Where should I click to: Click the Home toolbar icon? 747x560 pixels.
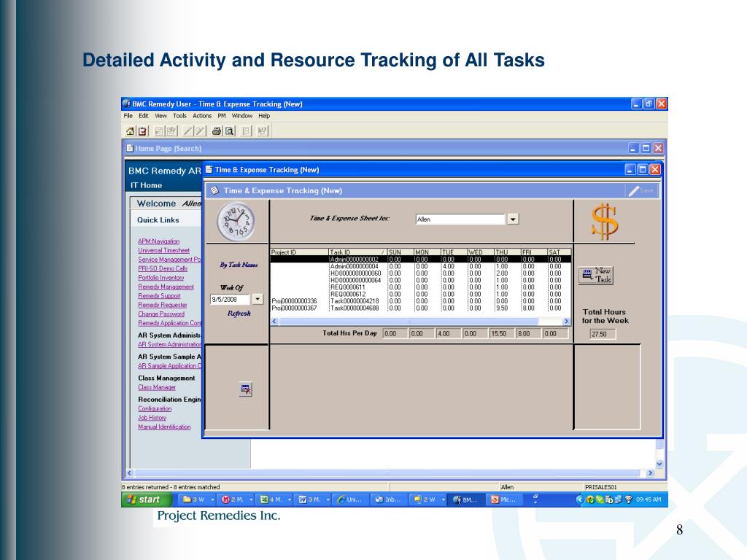[130, 131]
